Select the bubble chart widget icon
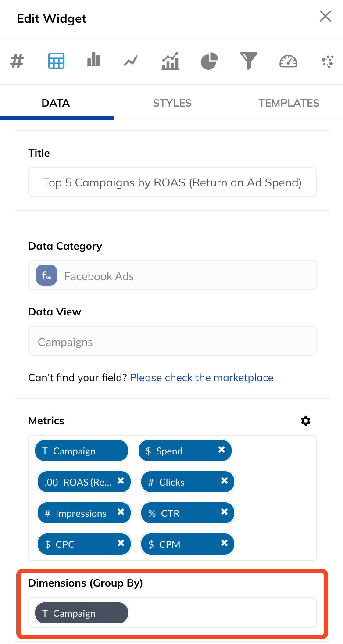The image size is (343, 644). coord(327,62)
